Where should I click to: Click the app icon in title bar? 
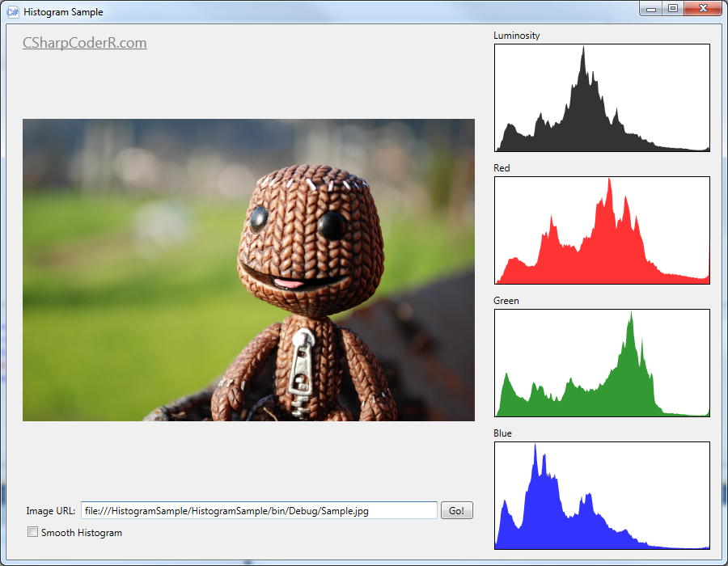coord(12,11)
